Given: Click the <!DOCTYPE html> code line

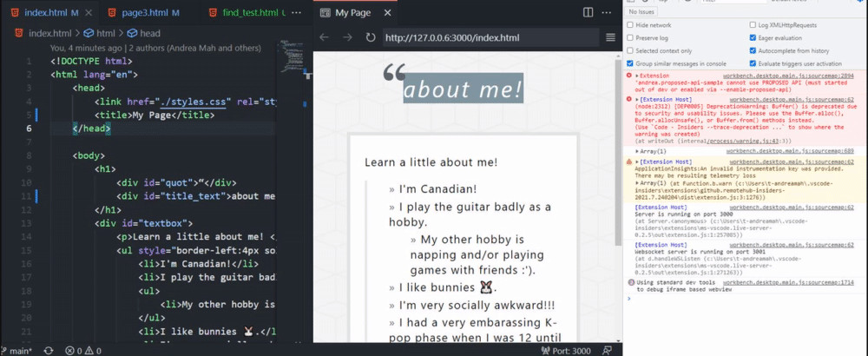Looking at the screenshot, I should [91, 61].
